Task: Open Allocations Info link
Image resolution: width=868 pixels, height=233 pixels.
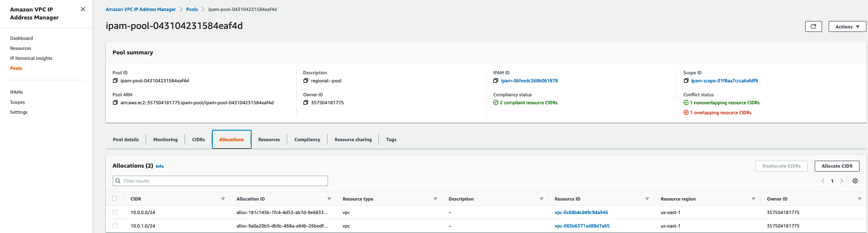Action: pos(160,166)
